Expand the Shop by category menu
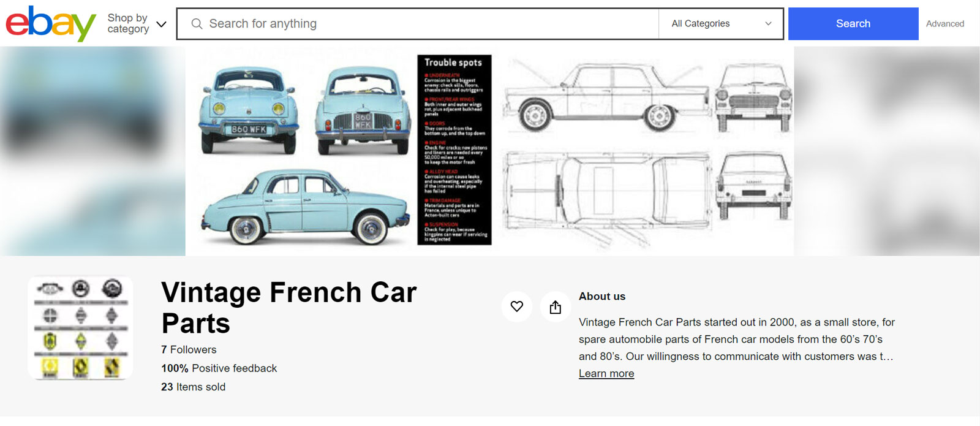 [137, 24]
